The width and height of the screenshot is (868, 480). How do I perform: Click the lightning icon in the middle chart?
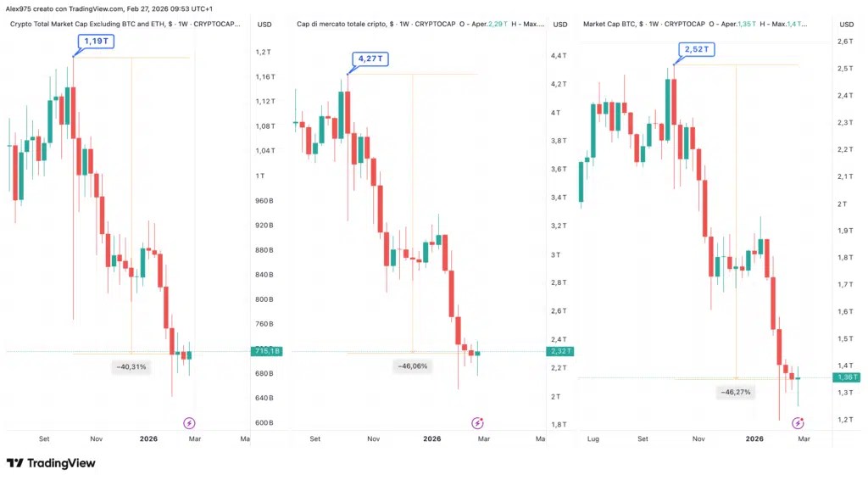(x=477, y=423)
